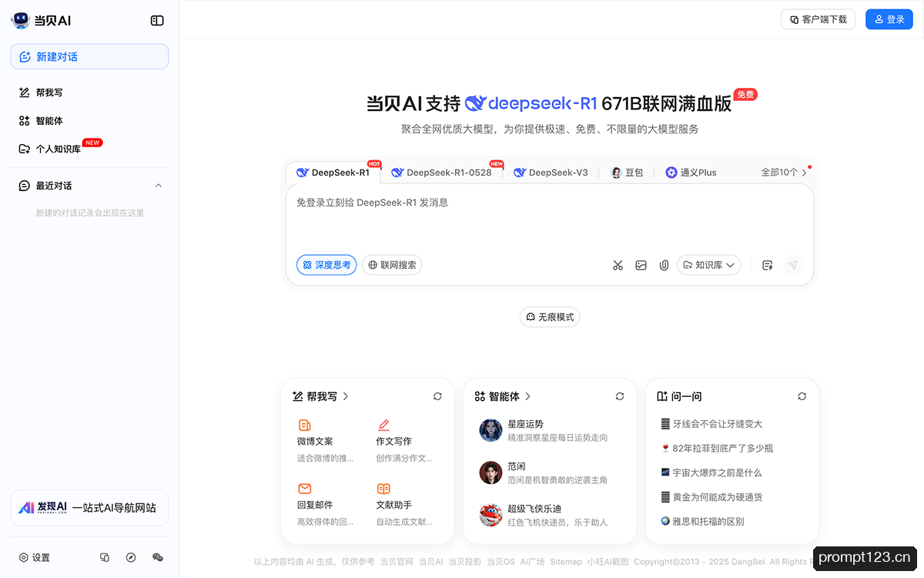Open the 发现AI navigation banner
This screenshot has width=924, height=578.
(x=89, y=508)
